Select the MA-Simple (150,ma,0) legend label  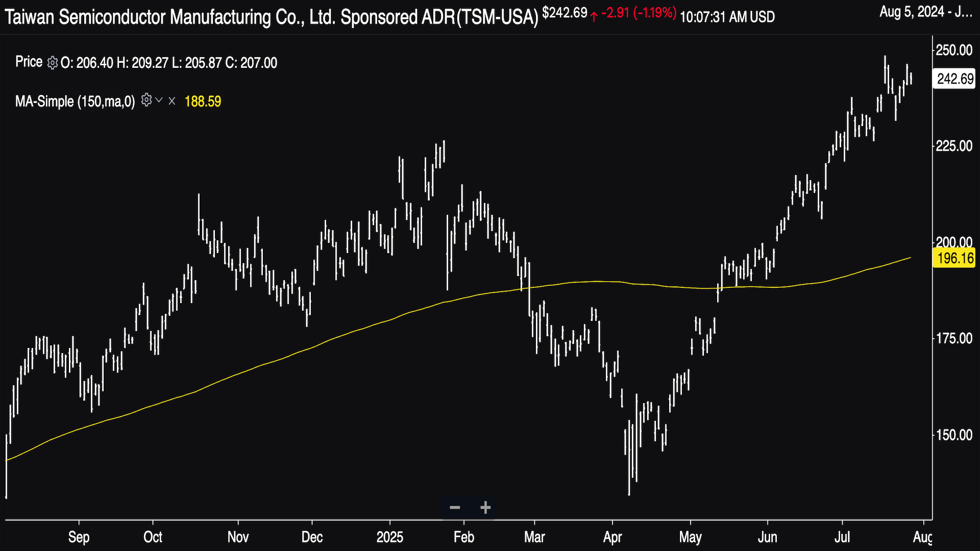(75, 101)
